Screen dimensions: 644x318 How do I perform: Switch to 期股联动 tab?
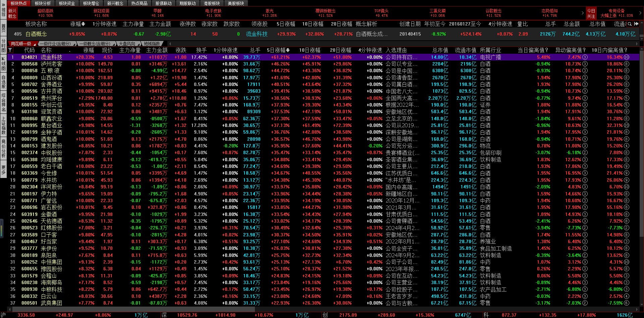(188, 3)
